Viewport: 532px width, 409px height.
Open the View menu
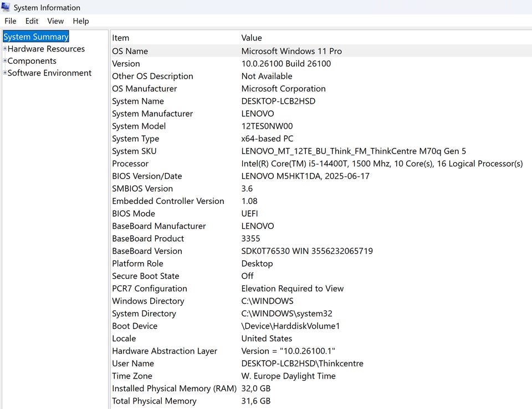[55, 21]
